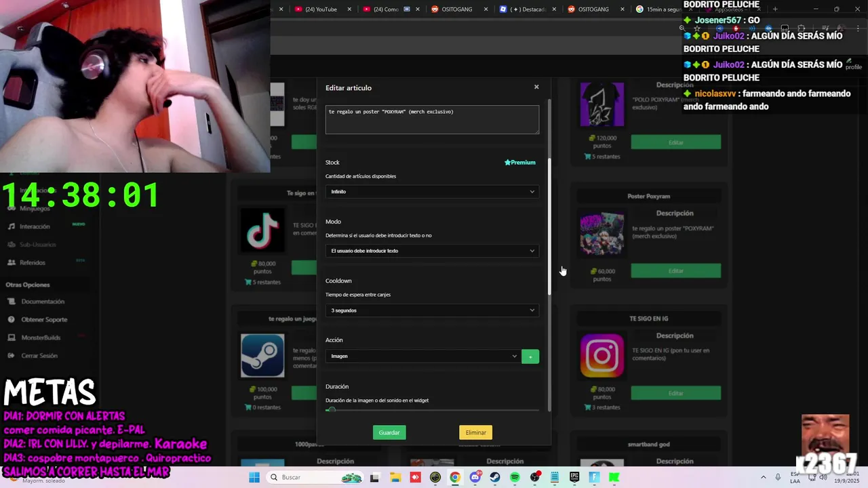Click the TikTok logo thumbnail
This screenshot has width=868, height=488.
(262, 230)
